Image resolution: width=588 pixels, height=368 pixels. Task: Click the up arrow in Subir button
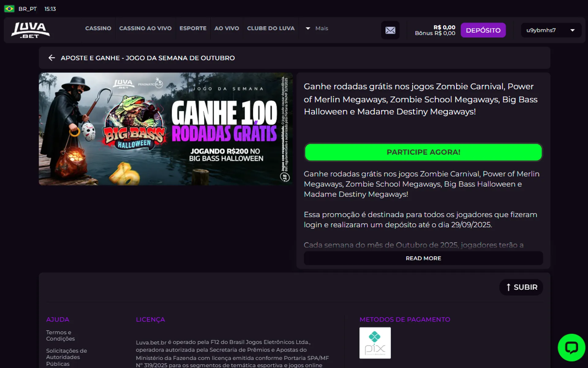(508, 287)
